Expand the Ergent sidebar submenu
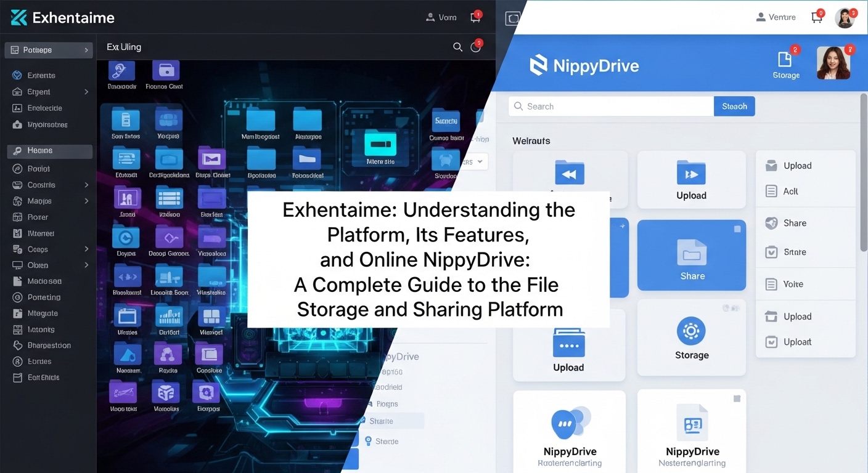Image resolution: width=868 pixels, height=473 pixels. pos(86,92)
